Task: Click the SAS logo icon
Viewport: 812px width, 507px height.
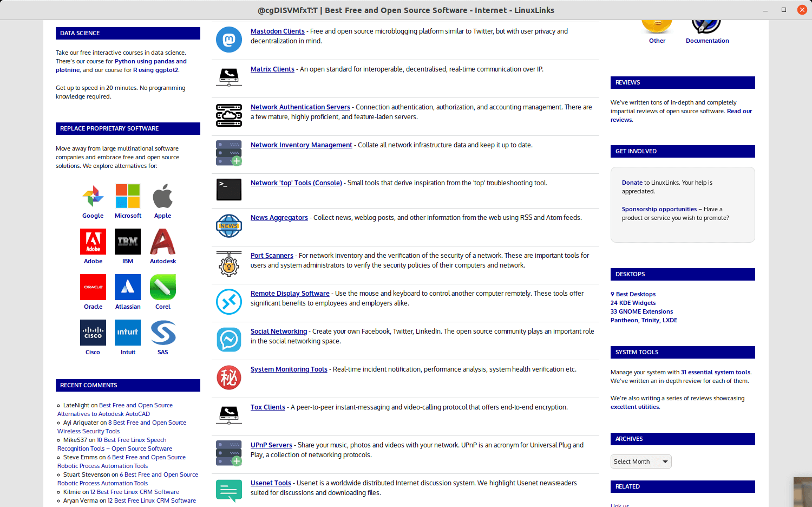Action: coord(163,333)
